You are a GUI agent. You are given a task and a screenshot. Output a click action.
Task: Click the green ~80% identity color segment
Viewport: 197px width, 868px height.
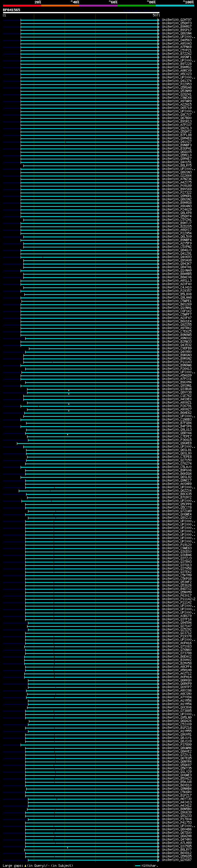click(137, 6)
